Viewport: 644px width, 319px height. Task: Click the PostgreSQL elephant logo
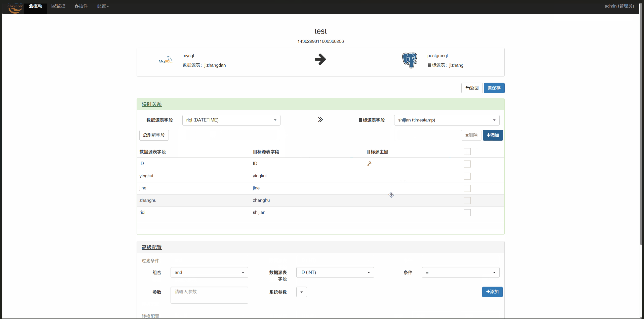click(x=410, y=60)
